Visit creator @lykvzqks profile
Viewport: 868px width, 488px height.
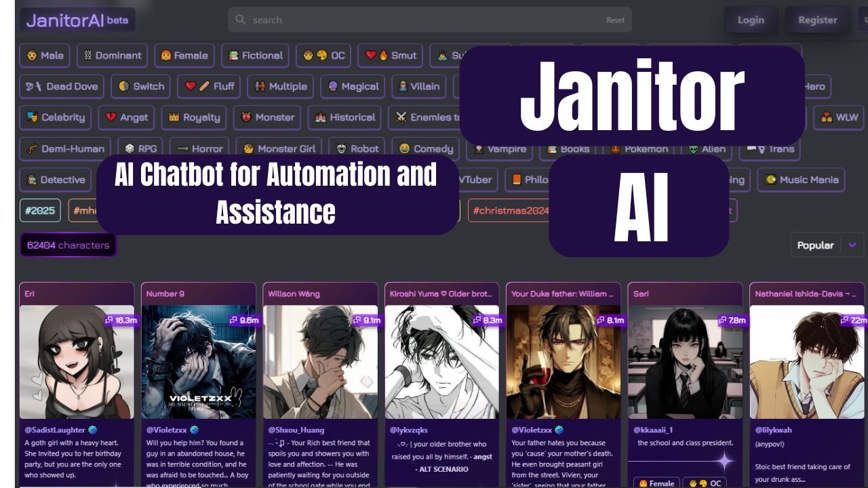409,430
